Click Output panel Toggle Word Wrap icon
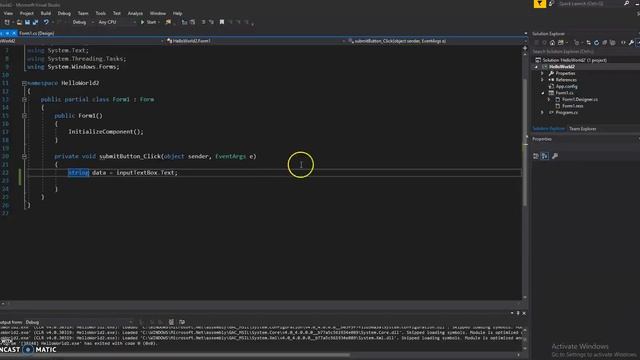Image resolution: width=640 pixels, height=360 pixels. point(182,322)
